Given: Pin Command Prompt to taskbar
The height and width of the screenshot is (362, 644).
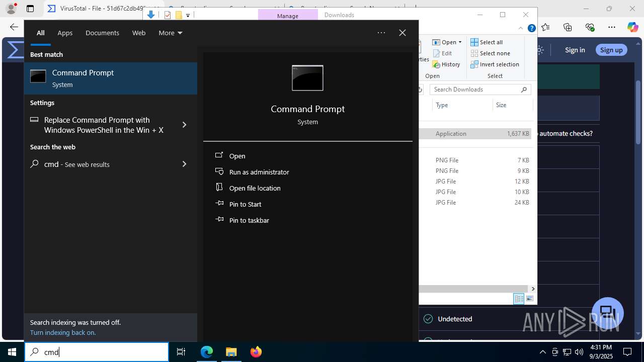Looking at the screenshot, I should click(249, 220).
